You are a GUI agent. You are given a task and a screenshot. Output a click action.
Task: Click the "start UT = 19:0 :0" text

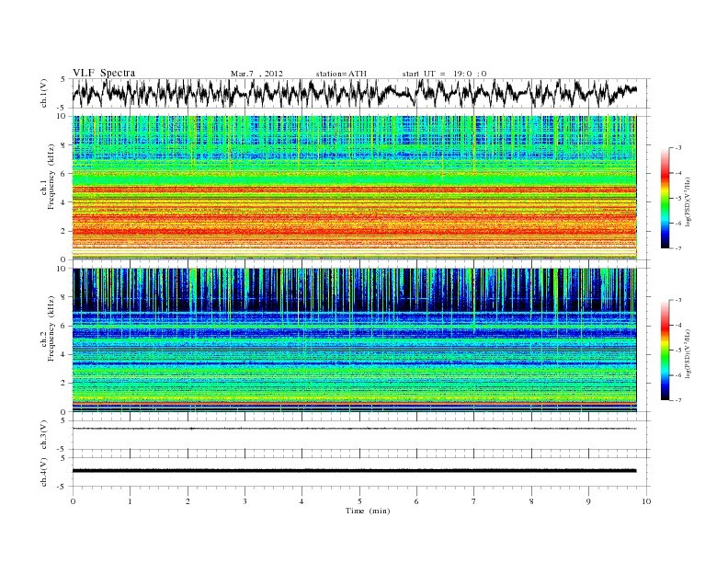pos(444,74)
